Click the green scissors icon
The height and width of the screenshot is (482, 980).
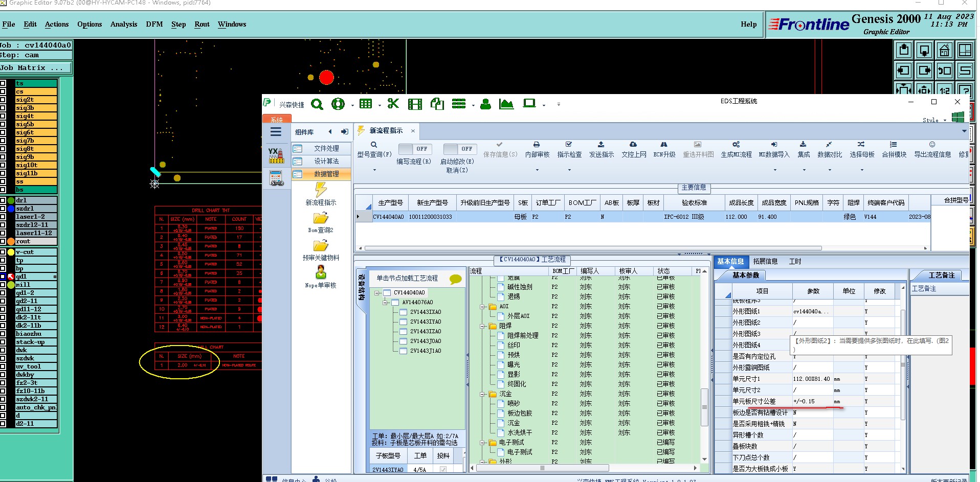point(393,104)
